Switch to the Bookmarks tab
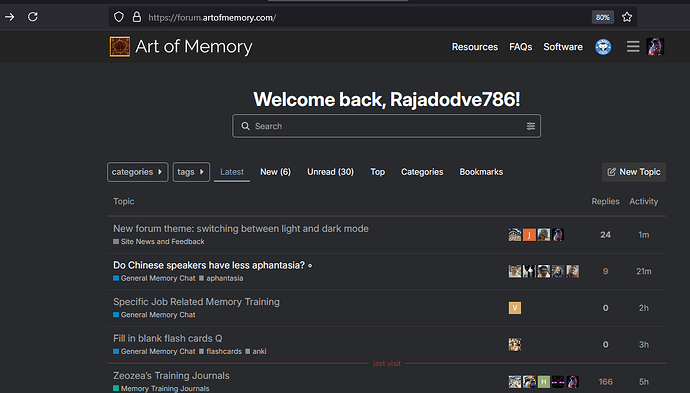The height and width of the screenshot is (393, 690). click(x=481, y=172)
